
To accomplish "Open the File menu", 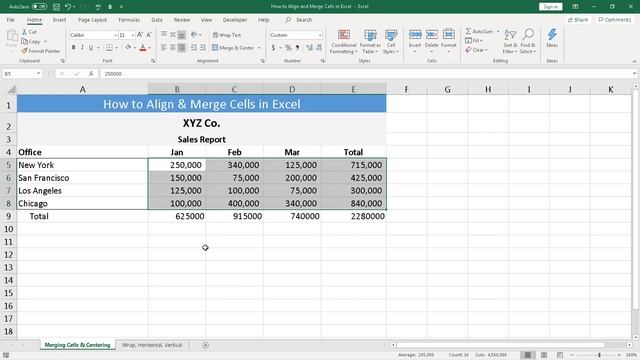I will tap(11, 20).
